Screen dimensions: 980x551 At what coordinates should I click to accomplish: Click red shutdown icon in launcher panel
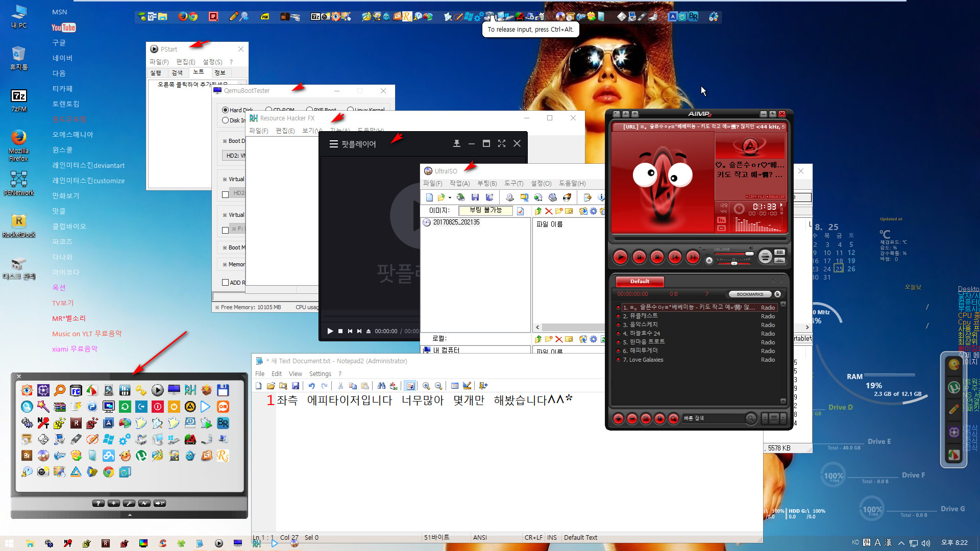click(x=157, y=407)
